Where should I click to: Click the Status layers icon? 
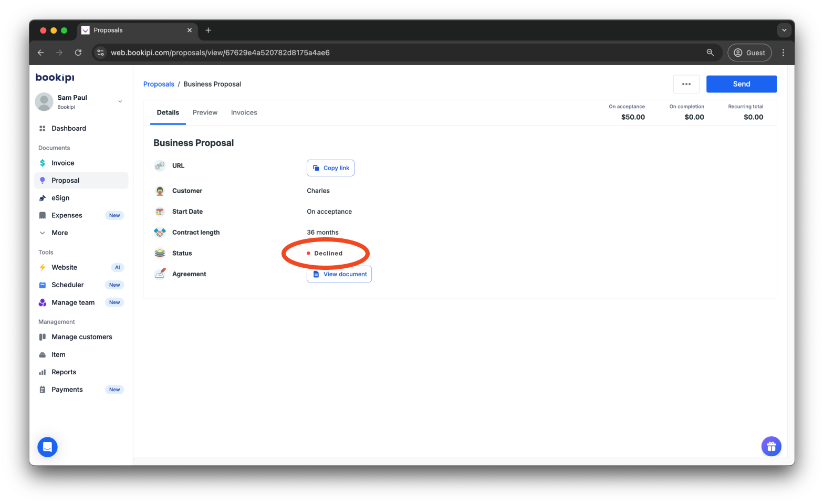tap(160, 254)
